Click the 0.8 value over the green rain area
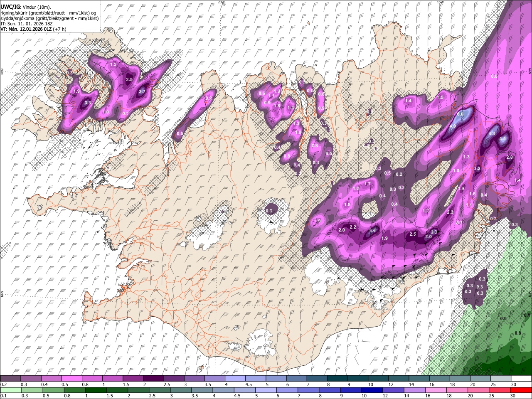Image resolution: width=532 pixels, height=399 pixels. 518,333
